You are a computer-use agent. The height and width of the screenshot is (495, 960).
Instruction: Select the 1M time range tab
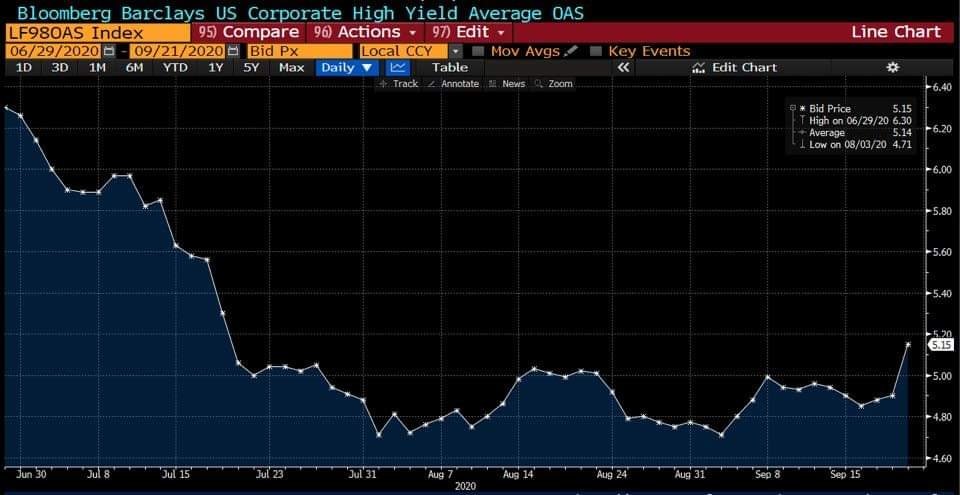97,67
